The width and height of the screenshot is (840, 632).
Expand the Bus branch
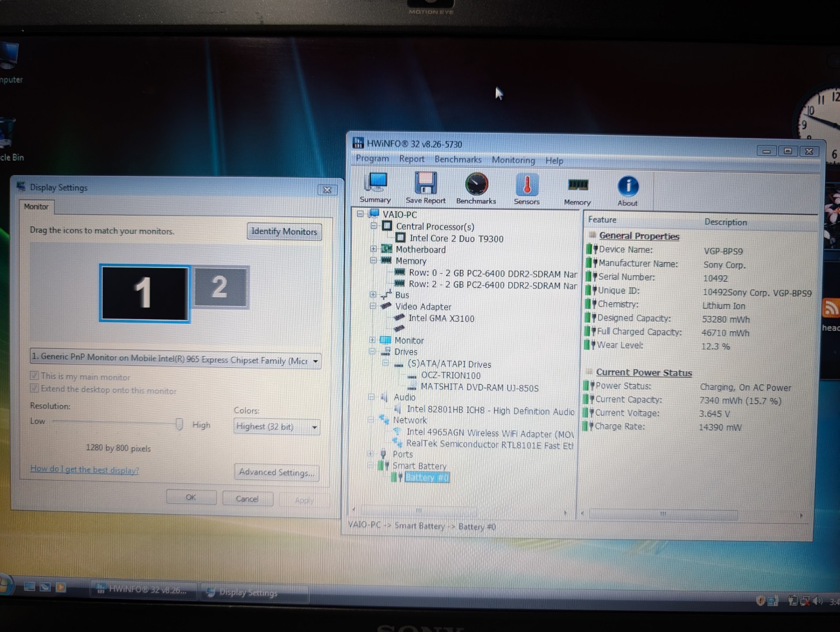tap(373, 294)
